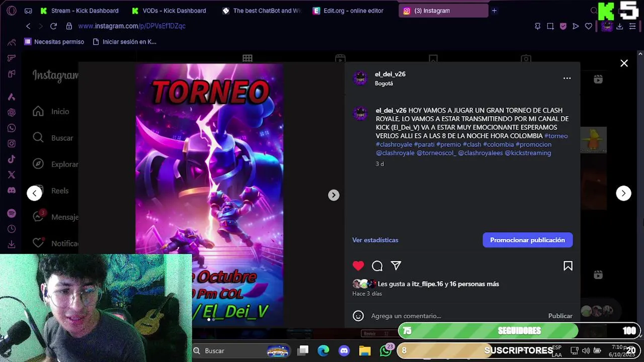Reload the Instagram page
Screen dimensions: 644x362
tap(53, 26)
